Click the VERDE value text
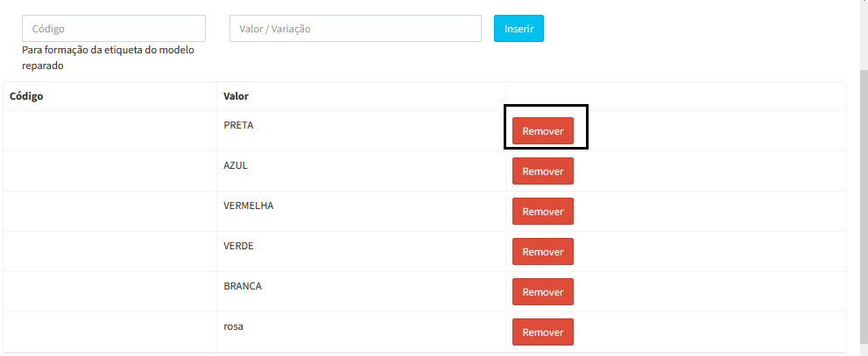Screen dimensions: 868x356 pyautogui.click(x=238, y=246)
